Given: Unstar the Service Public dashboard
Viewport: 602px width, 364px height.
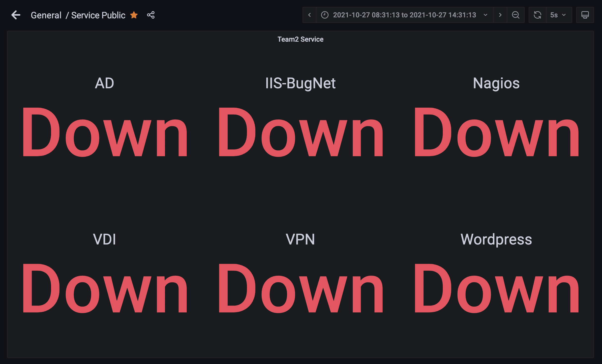Looking at the screenshot, I should click(134, 15).
